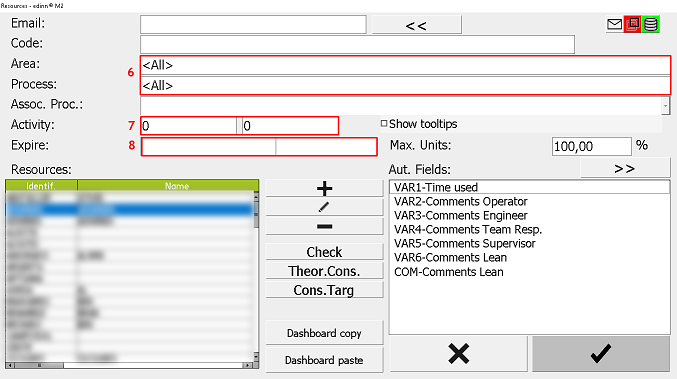Image resolution: width=677 pixels, height=379 pixels.
Task: Click the Dashboard paste button
Action: (324, 360)
